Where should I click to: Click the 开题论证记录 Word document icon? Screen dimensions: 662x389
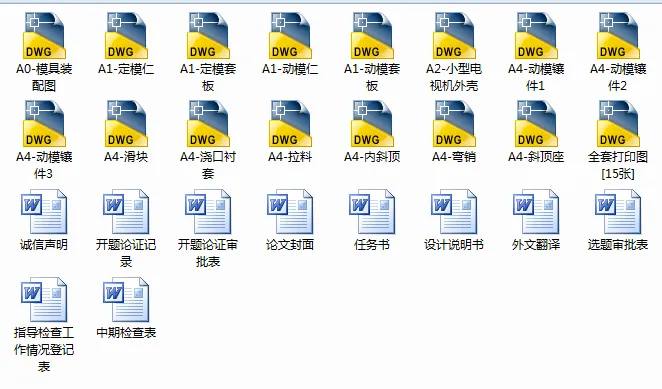coord(126,212)
